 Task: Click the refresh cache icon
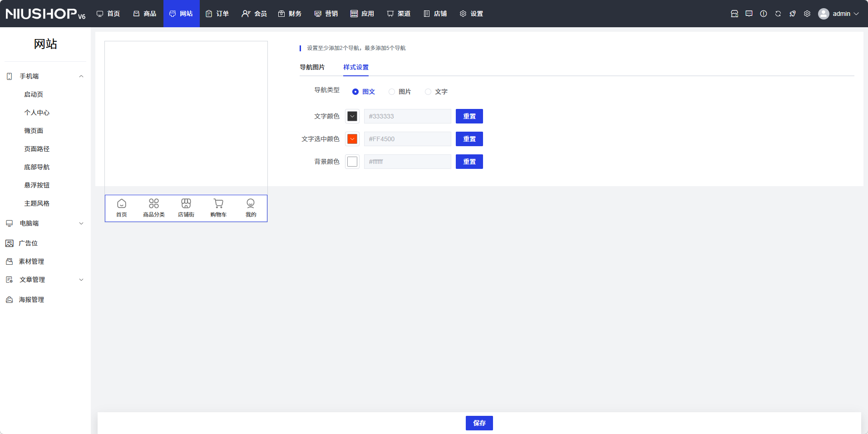pyautogui.click(x=778, y=14)
